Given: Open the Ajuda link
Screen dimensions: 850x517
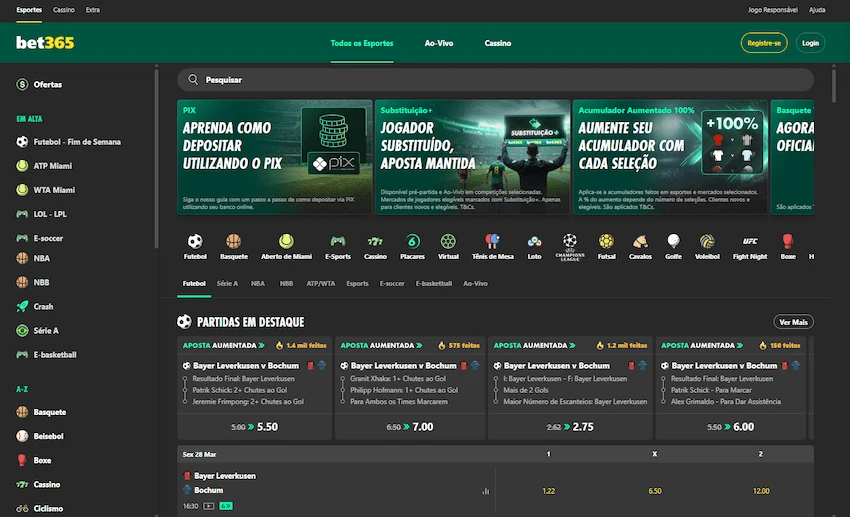Looking at the screenshot, I should (x=817, y=10).
